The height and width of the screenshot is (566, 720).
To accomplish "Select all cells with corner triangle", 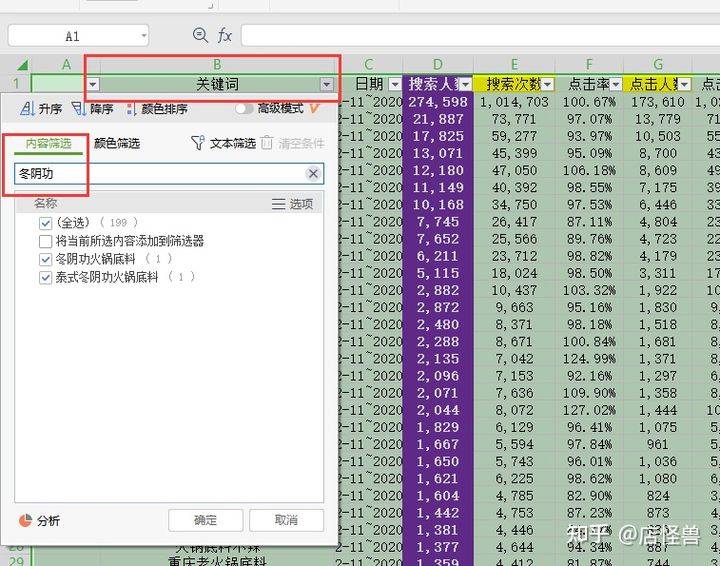I will 22,64.
